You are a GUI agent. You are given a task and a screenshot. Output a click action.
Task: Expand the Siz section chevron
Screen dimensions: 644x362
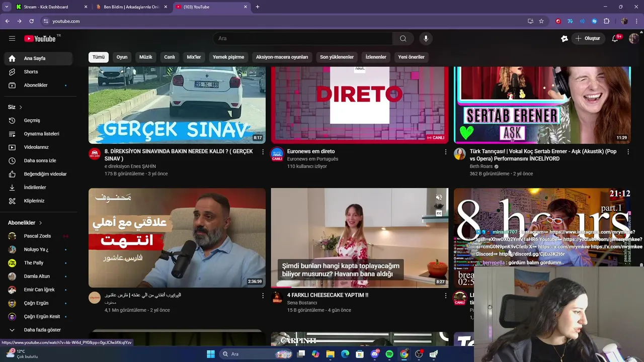(x=21, y=107)
